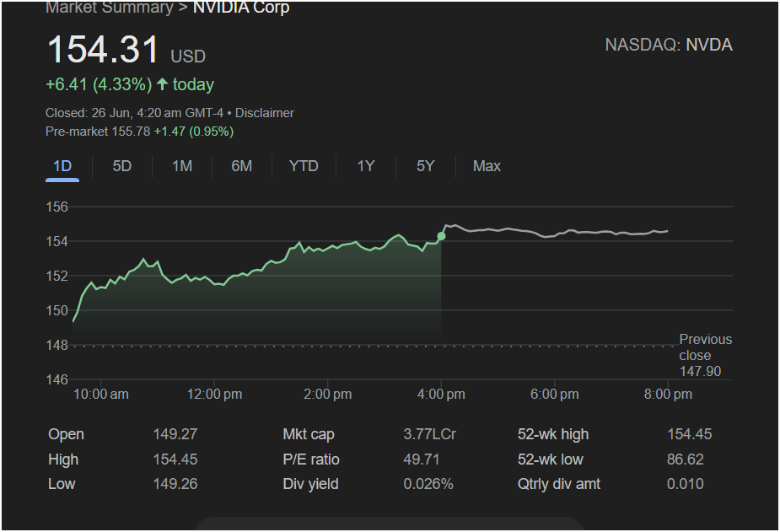Click the 10:00 am axis label
Image resolution: width=780 pixels, height=532 pixels.
pos(101,395)
